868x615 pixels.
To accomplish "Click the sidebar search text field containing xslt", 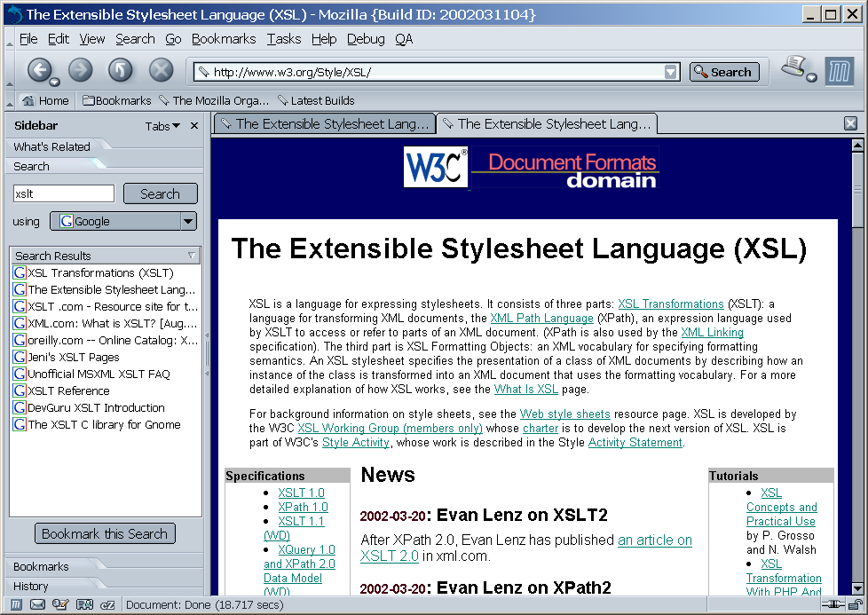I will click(x=64, y=193).
